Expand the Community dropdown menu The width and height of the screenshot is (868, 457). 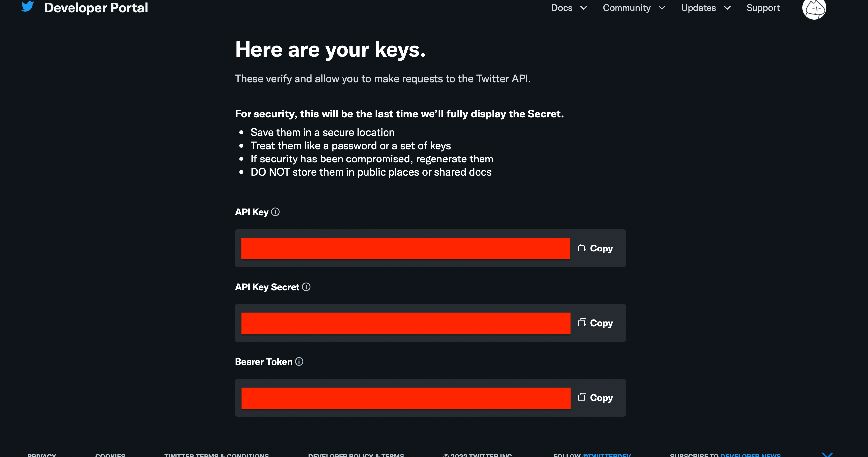point(634,8)
